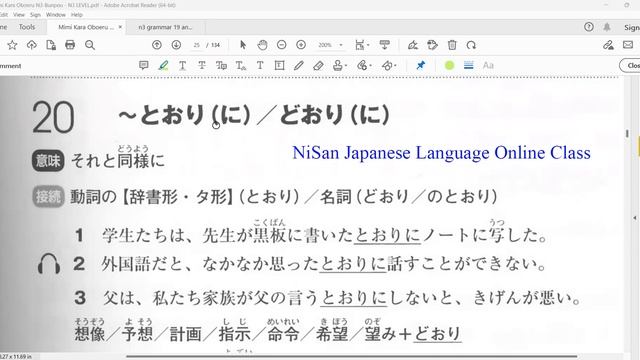The image size is (640, 360).
Task: Choose the selection arrow tool
Action: click(x=243, y=45)
